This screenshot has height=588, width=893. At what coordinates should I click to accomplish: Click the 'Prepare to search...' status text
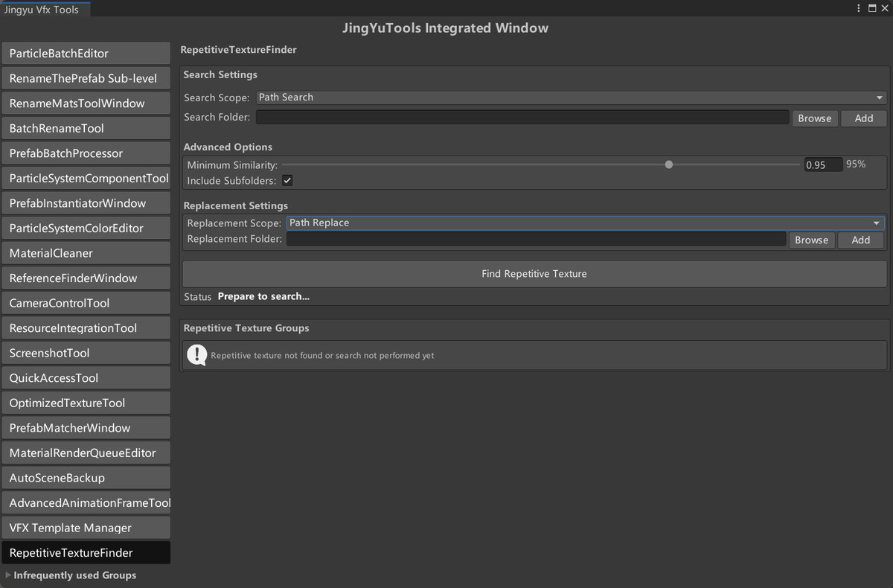click(263, 296)
